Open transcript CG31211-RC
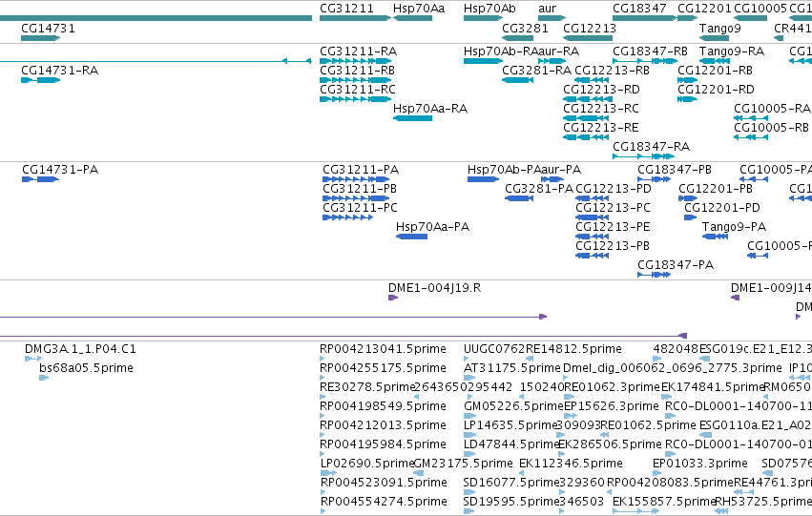Viewport: 812px width, 516px height. click(355, 99)
